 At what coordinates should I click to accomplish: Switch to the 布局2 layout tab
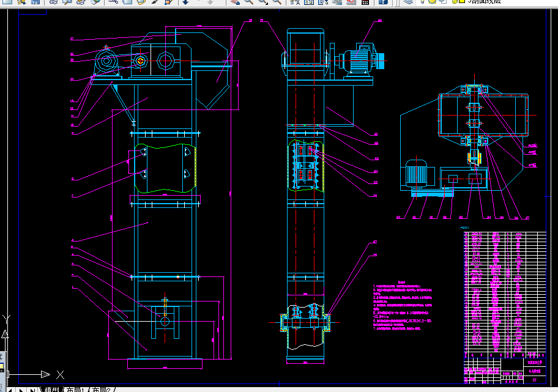point(102,390)
